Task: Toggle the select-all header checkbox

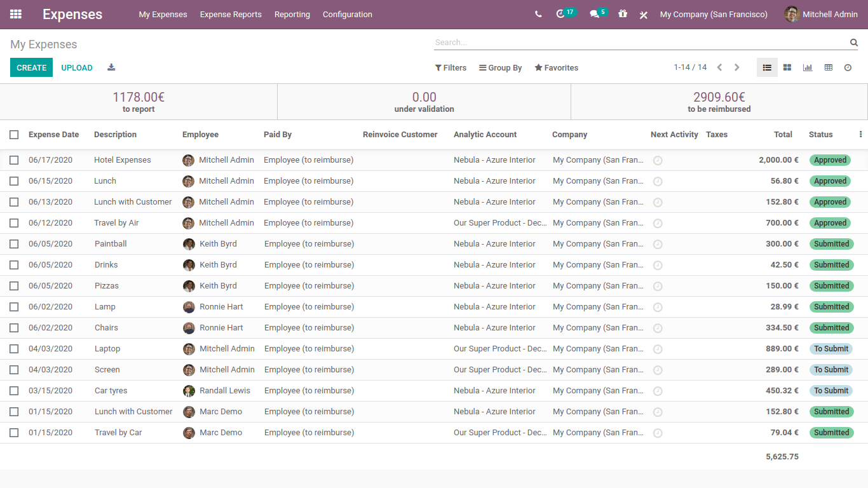Action: coord(14,135)
